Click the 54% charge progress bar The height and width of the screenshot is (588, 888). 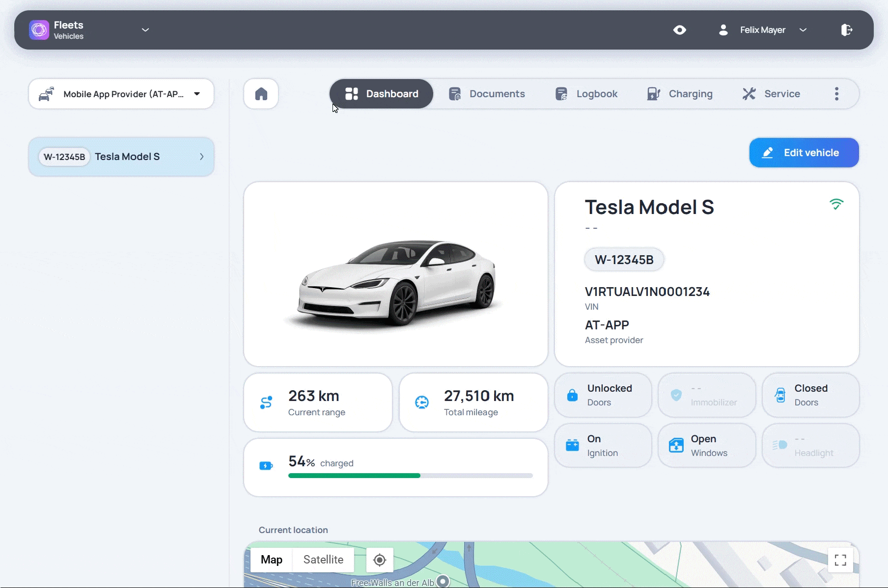(411, 476)
